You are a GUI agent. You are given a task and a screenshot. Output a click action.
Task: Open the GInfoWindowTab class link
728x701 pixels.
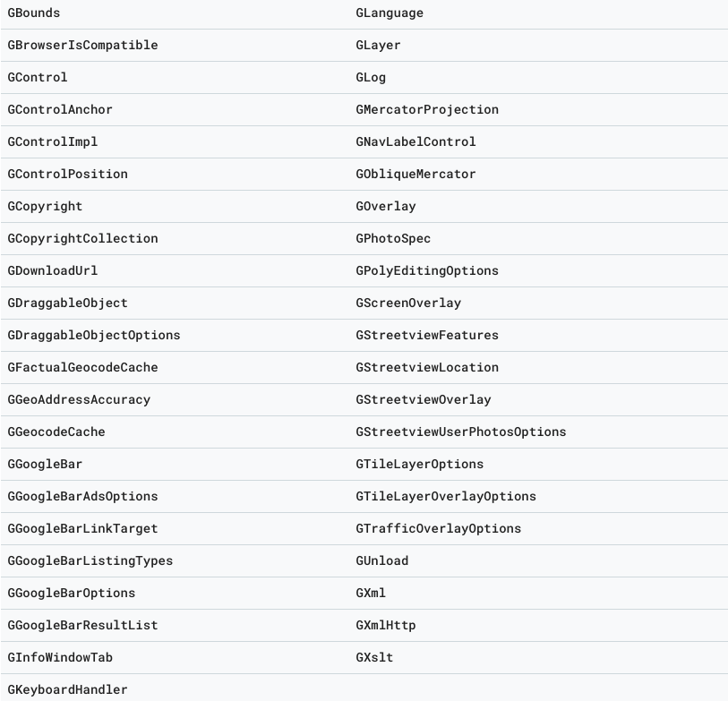(60, 658)
